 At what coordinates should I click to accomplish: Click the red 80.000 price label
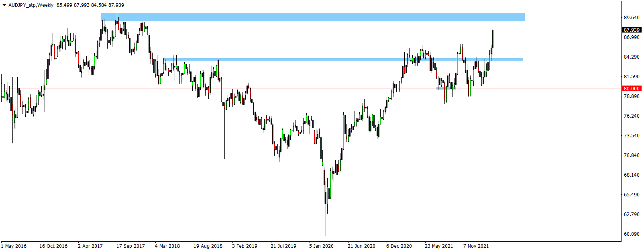click(x=632, y=88)
